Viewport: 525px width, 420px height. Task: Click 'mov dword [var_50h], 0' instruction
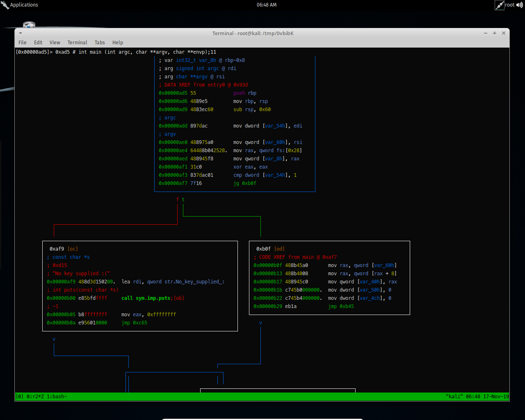[360, 290]
